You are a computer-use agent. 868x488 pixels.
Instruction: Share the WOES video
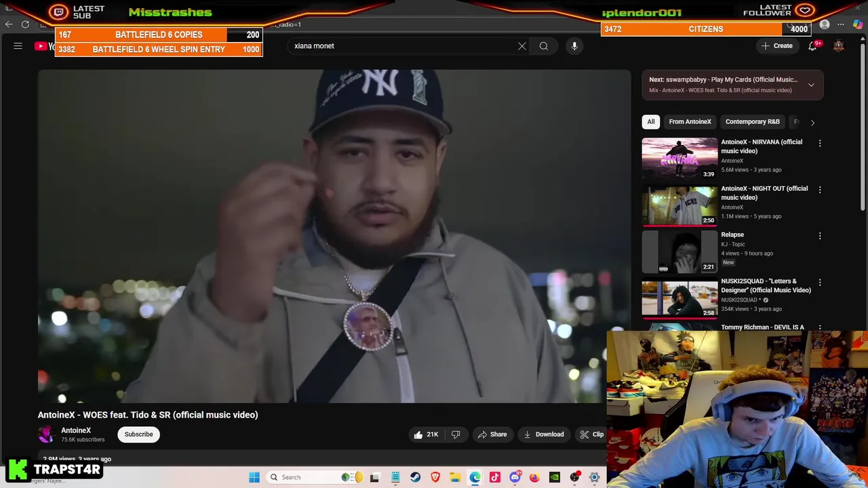tap(492, 434)
